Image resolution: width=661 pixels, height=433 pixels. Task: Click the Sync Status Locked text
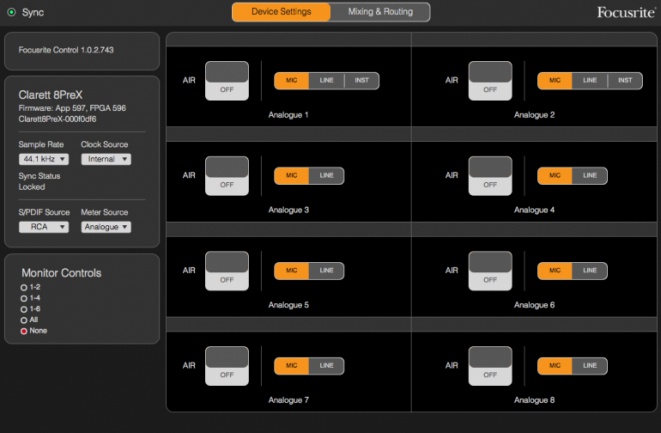[x=39, y=181]
